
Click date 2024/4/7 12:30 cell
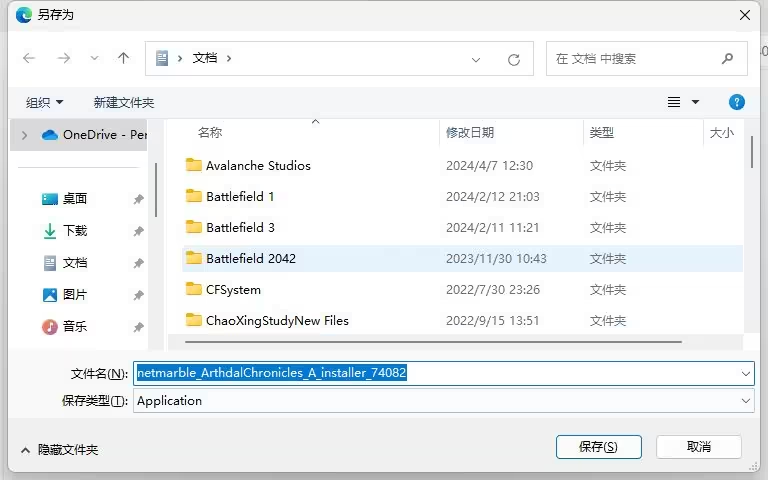point(489,166)
